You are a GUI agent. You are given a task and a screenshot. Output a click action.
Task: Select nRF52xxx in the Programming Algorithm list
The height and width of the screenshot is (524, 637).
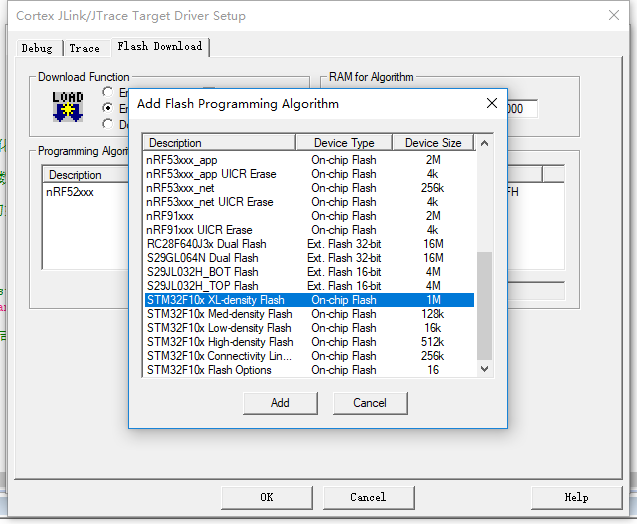[70, 192]
